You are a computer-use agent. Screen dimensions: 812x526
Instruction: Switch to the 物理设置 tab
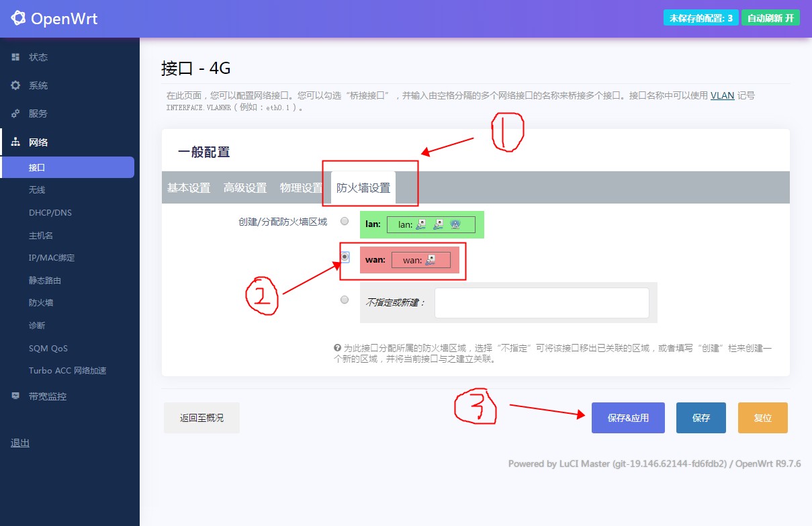coord(302,188)
